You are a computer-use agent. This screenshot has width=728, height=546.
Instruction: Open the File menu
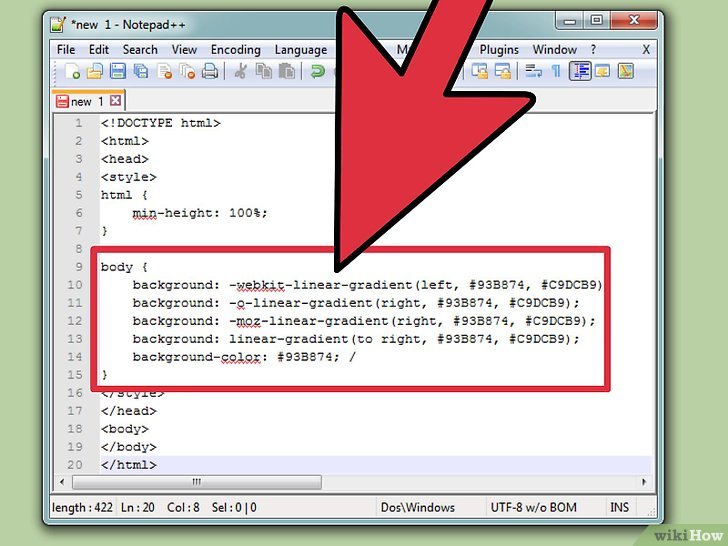[66, 49]
